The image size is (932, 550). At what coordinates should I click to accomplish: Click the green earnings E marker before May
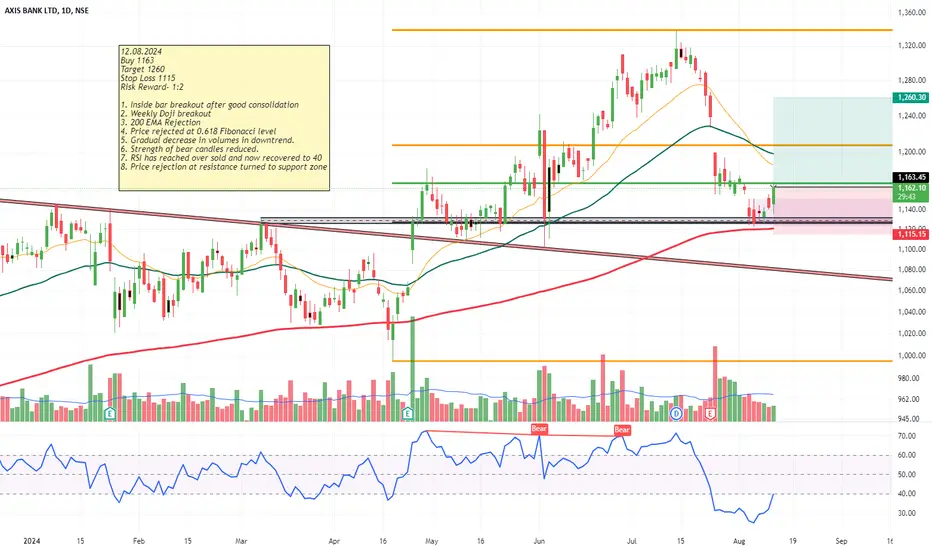407,413
